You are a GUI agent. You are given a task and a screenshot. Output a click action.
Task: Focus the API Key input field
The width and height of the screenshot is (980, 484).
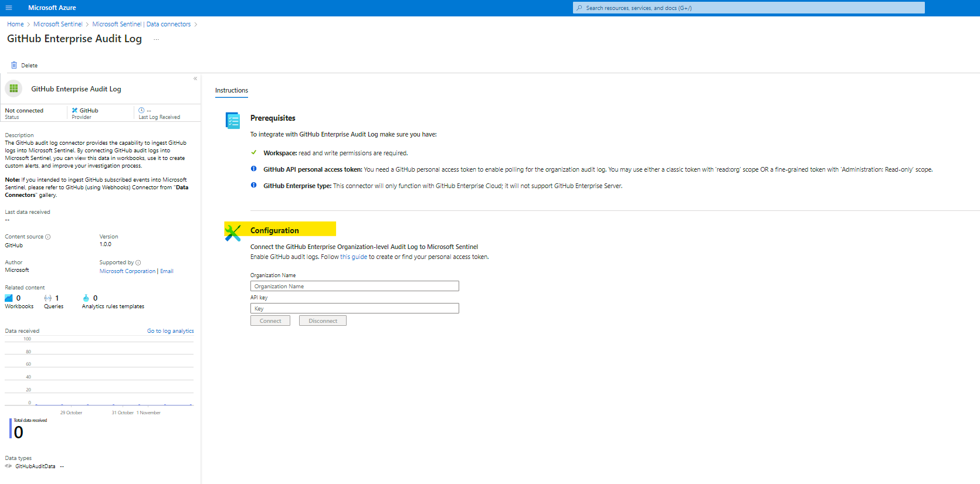coord(355,308)
